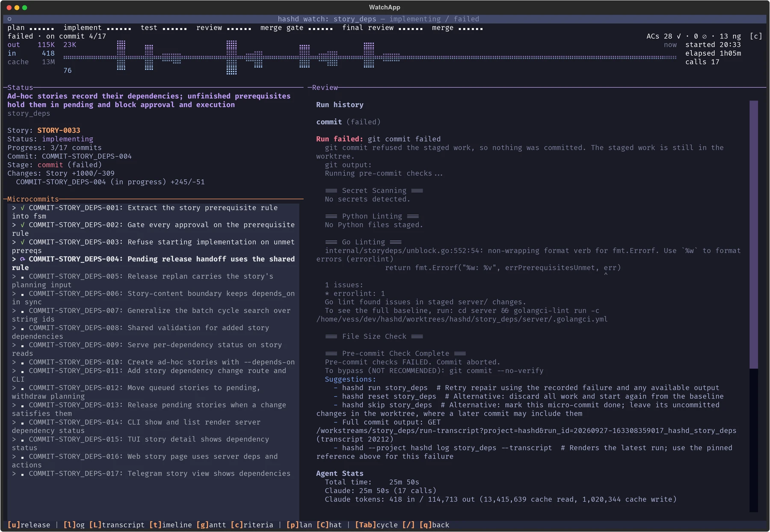Click the Review panel scrollbar thumb
770x532 pixels.
click(754, 234)
